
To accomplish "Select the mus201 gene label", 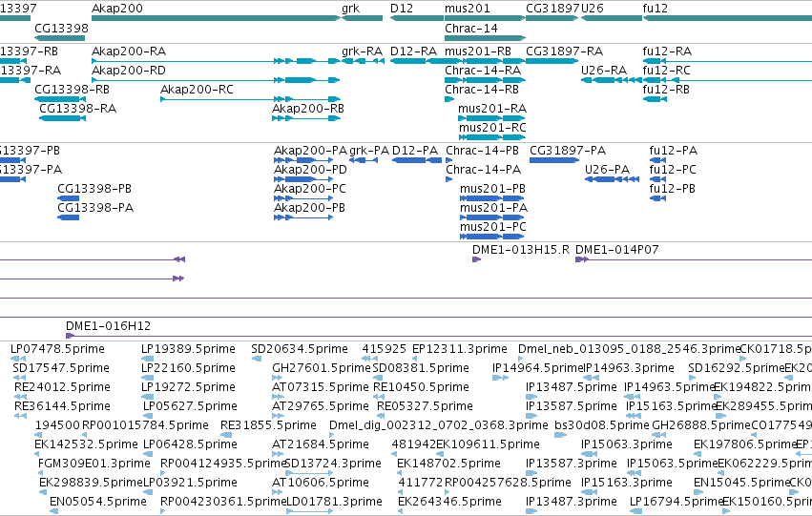I will coord(468,9).
